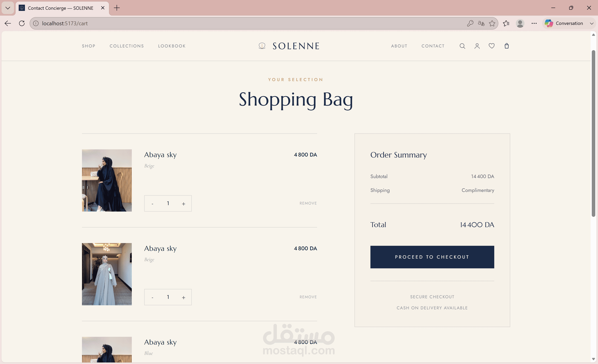
Task: Click the SECURE CHECKOUT text
Action: point(432,297)
